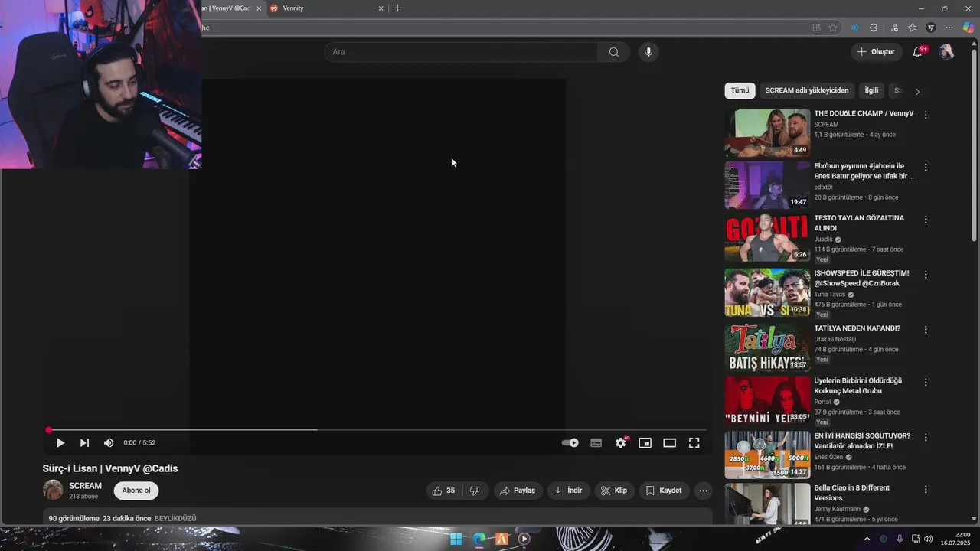Click the search magnifier button
The width and height of the screenshot is (980, 551).
pyautogui.click(x=613, y=52)
